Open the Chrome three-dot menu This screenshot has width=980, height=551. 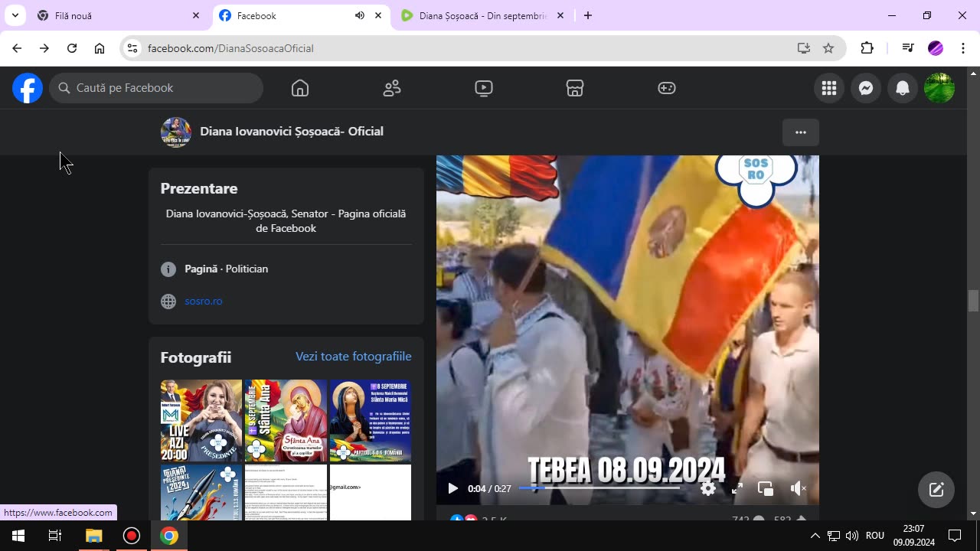[963, 48]
